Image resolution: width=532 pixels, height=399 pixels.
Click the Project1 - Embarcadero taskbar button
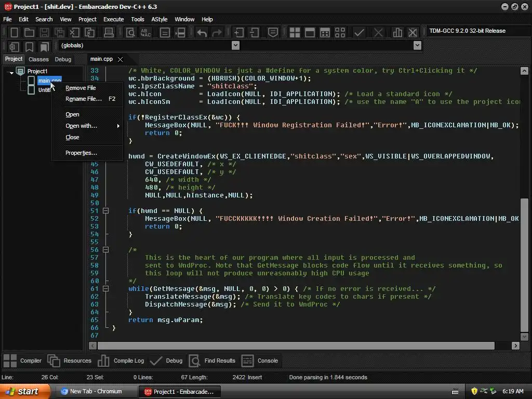(x=179, y=392)
